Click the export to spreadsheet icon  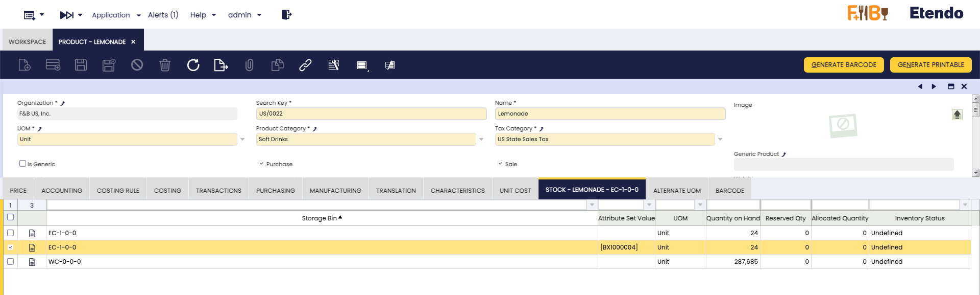[220, 65]
